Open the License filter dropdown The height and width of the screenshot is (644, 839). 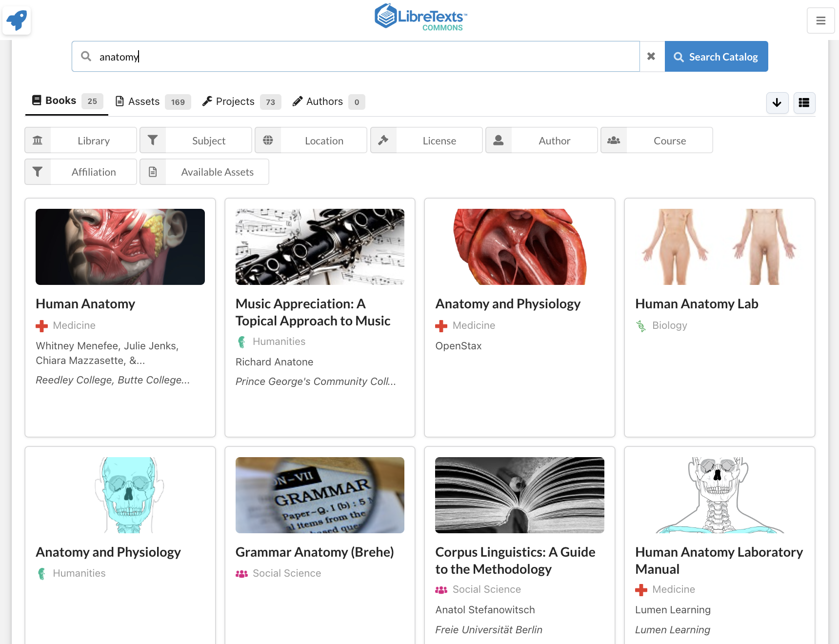pos(426,141)
